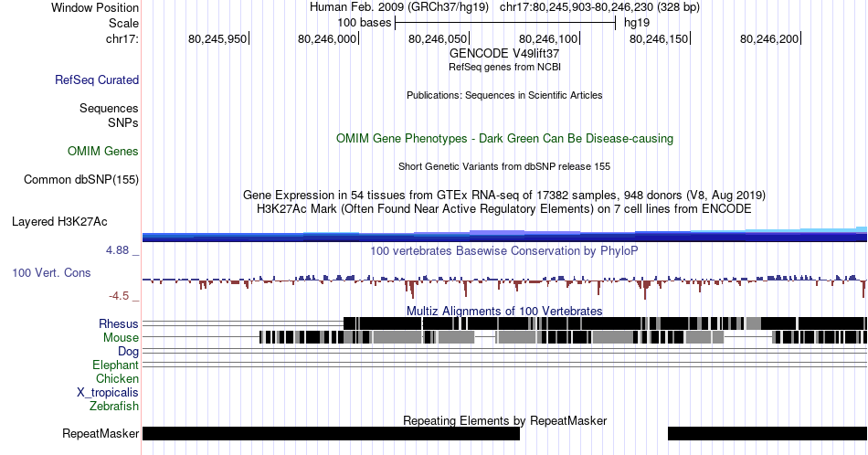Viewport: 868px width, 455px height.
Task: Click the Scale label on the left
Action: click(123, 23)
